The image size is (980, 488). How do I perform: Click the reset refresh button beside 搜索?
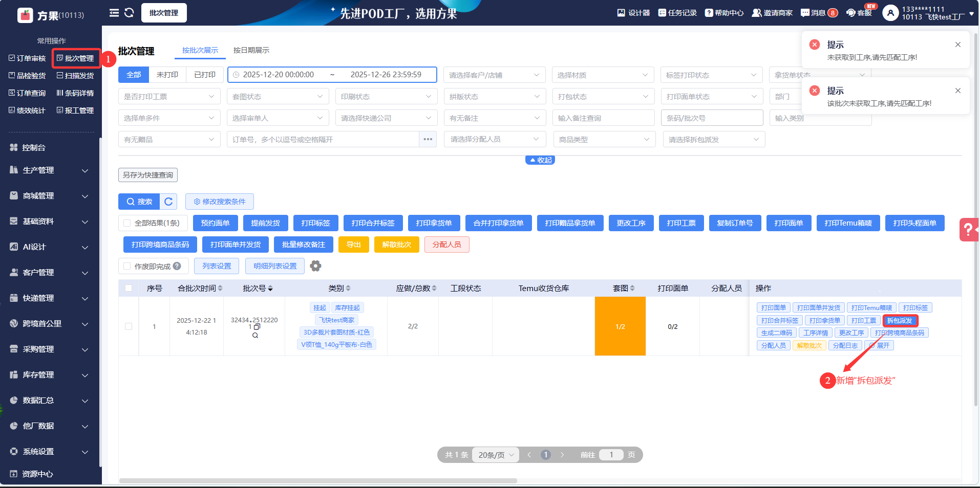[168, 202]
